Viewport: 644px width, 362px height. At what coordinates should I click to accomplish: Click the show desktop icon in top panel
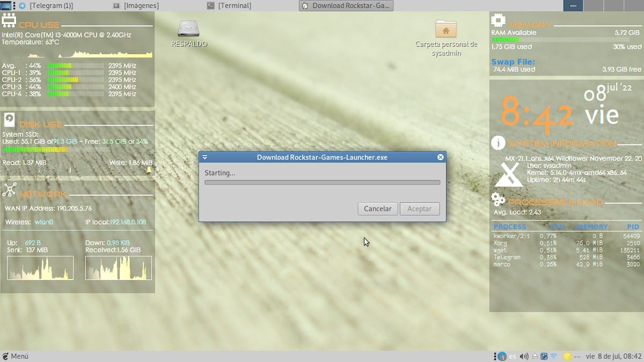coord(5,5)
